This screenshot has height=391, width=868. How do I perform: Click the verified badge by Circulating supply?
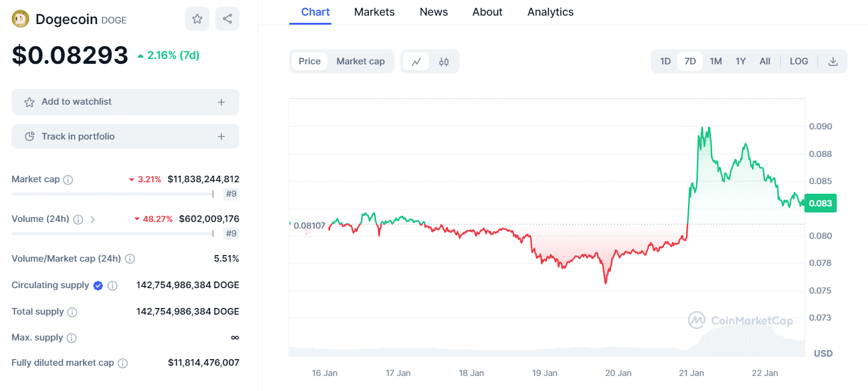coord(98,285)
